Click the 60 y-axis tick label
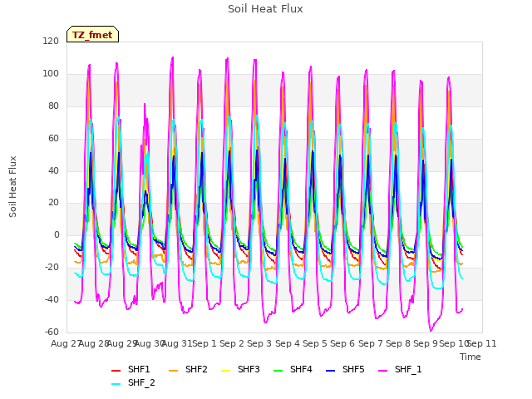This screenshot has height=399, width=532. click(53, 138)
